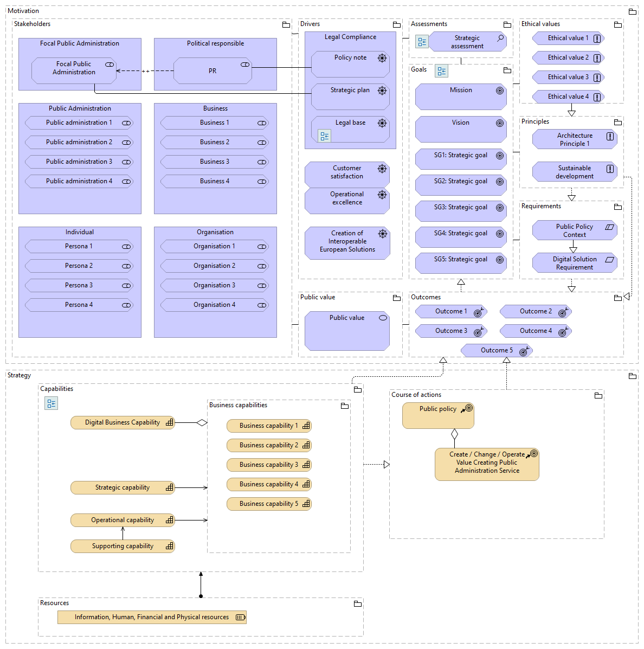Image resolution: width=644 pixels, height=649 pixels.
Task: Click the folder icon of Stakeholders group
Action: coord(286,25)
